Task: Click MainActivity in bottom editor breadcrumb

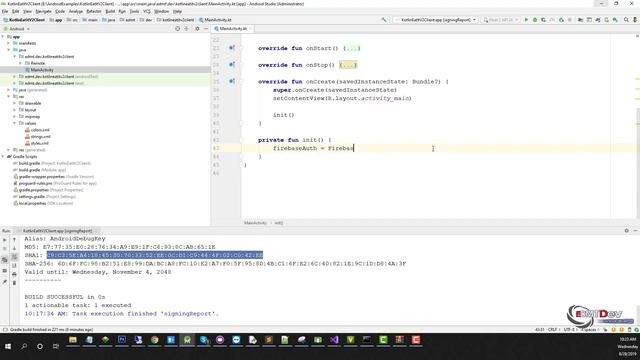Action: click(x=256, y=223)
